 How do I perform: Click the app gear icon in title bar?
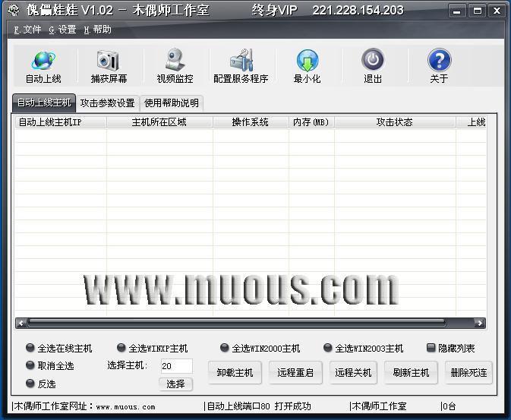[14, 11]
